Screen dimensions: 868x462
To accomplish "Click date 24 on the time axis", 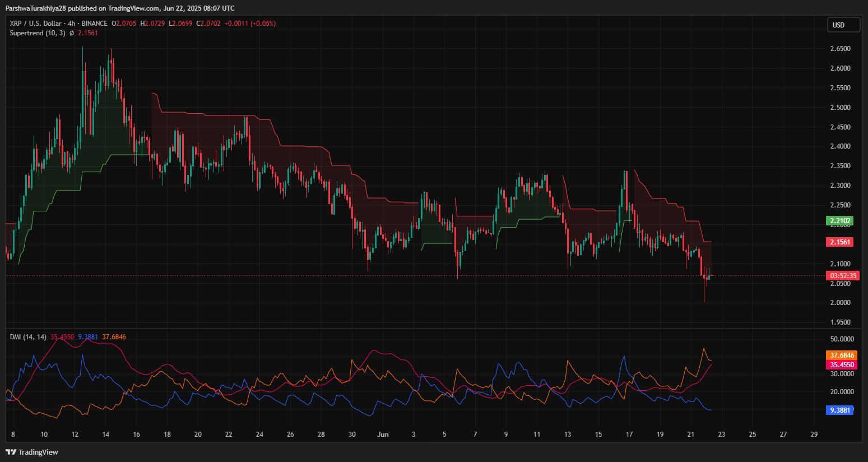I will coord(259,435).
